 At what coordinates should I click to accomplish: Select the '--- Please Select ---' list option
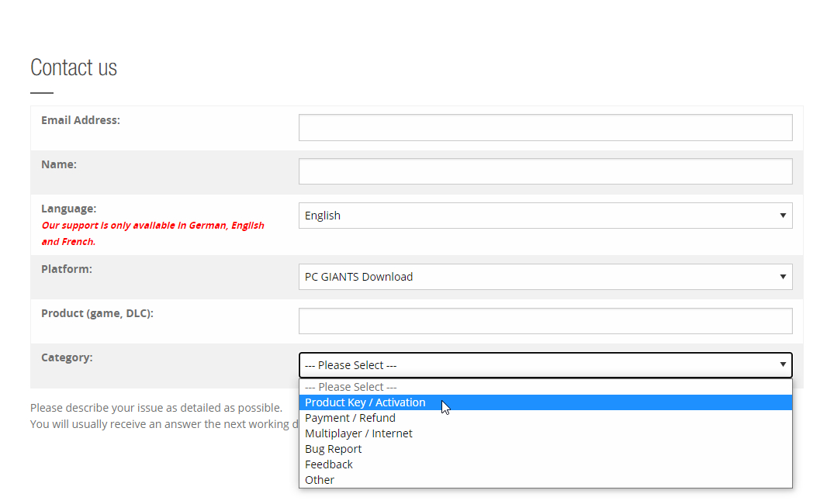[351, 387]
